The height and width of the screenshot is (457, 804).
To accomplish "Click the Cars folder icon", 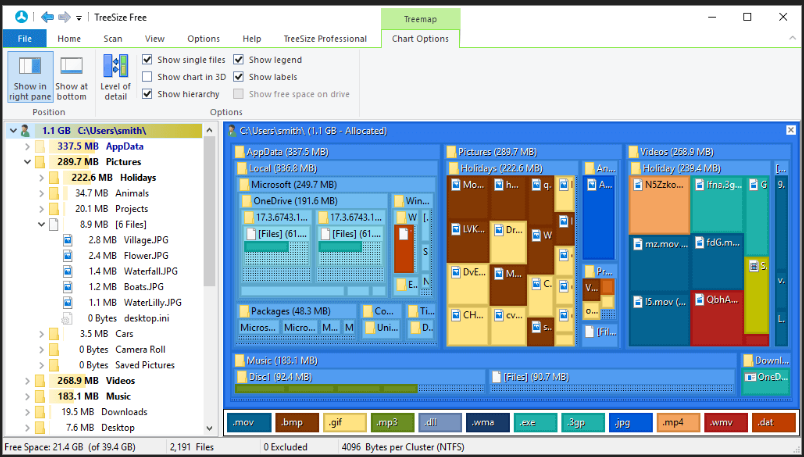I will click(x=54, y=334).
